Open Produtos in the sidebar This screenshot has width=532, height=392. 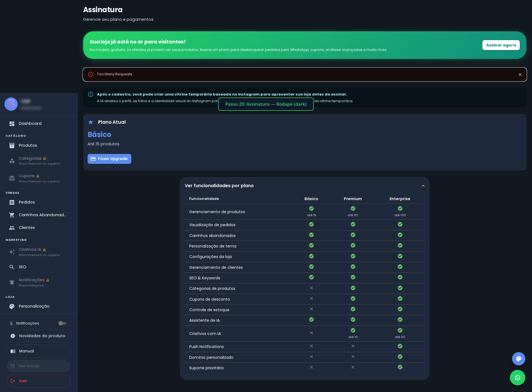pos(39,145)
